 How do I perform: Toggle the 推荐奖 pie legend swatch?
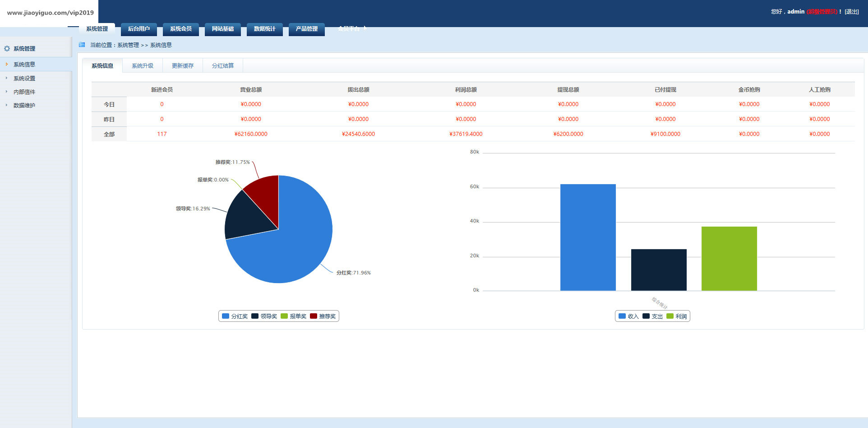pos(314,316)
